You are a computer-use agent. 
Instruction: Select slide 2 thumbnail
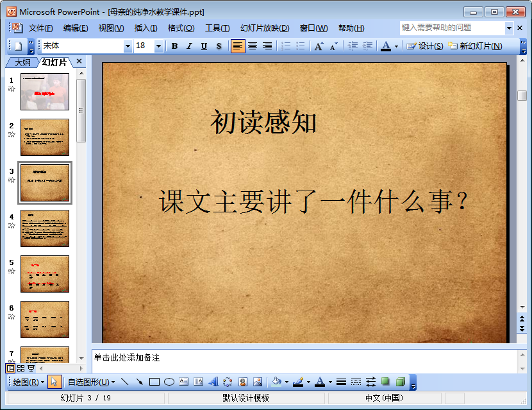45,137
